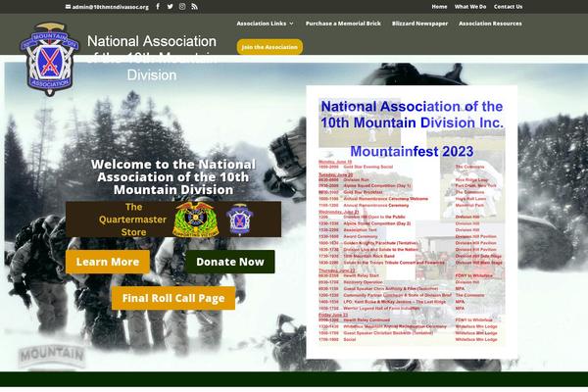
Task: Open Purchase a Memorial Brick
Action: (x=343, y=24)
